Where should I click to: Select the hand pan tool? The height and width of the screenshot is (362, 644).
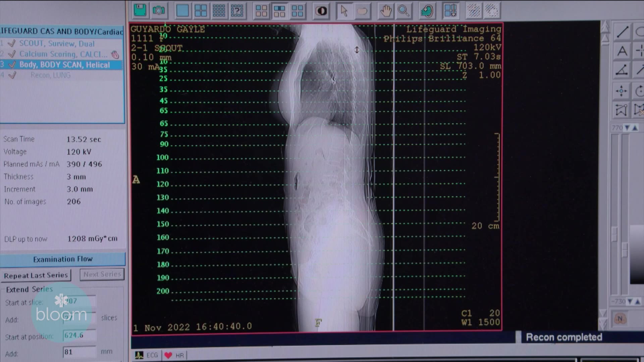coord(386,10)
